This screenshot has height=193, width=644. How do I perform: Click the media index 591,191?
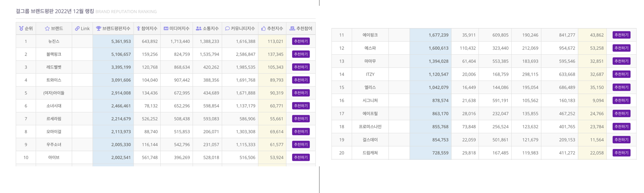pyautogui.click(x=500, y=100)
